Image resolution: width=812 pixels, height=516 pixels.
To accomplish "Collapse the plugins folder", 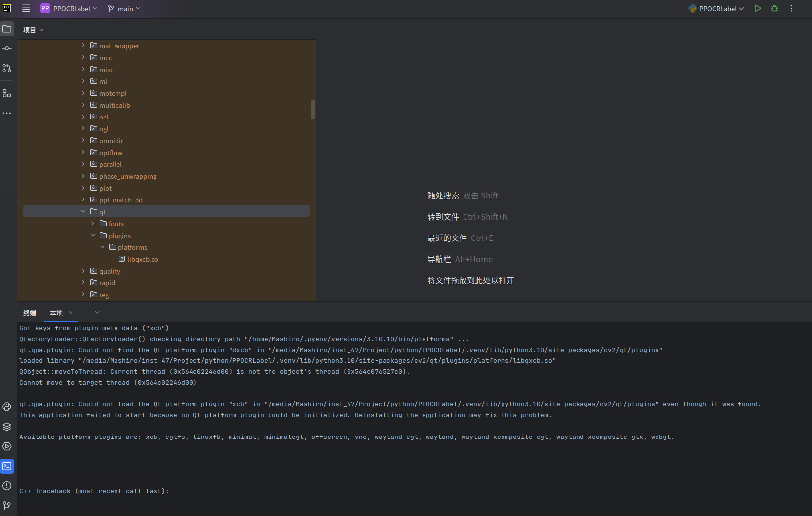I will [93, 235].
